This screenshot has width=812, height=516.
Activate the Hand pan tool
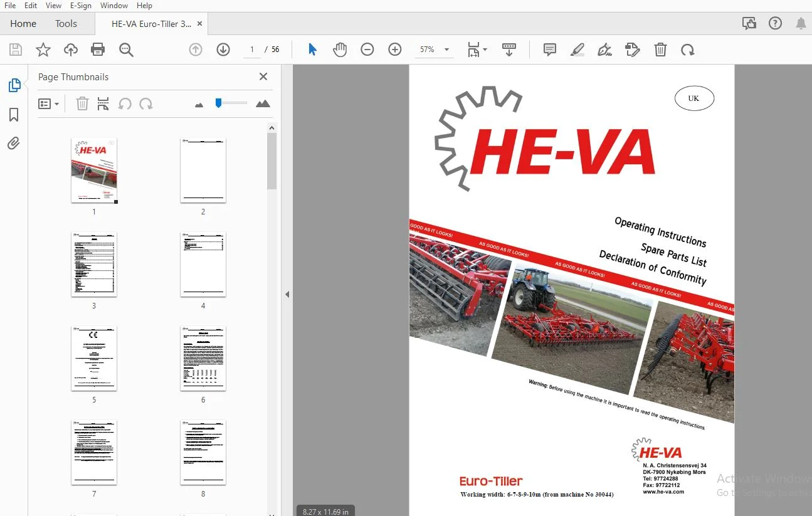[340, 50]
